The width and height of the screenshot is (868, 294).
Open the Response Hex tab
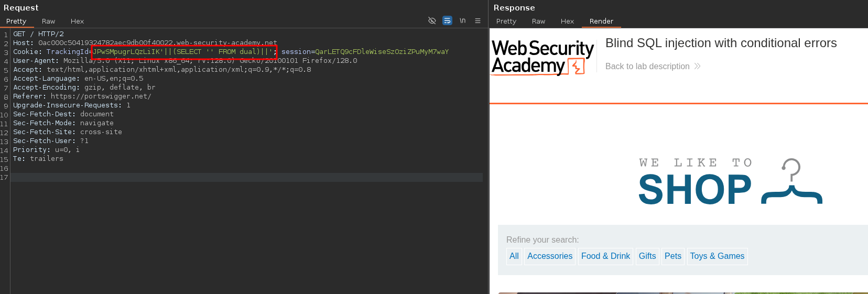pos(567,21)
